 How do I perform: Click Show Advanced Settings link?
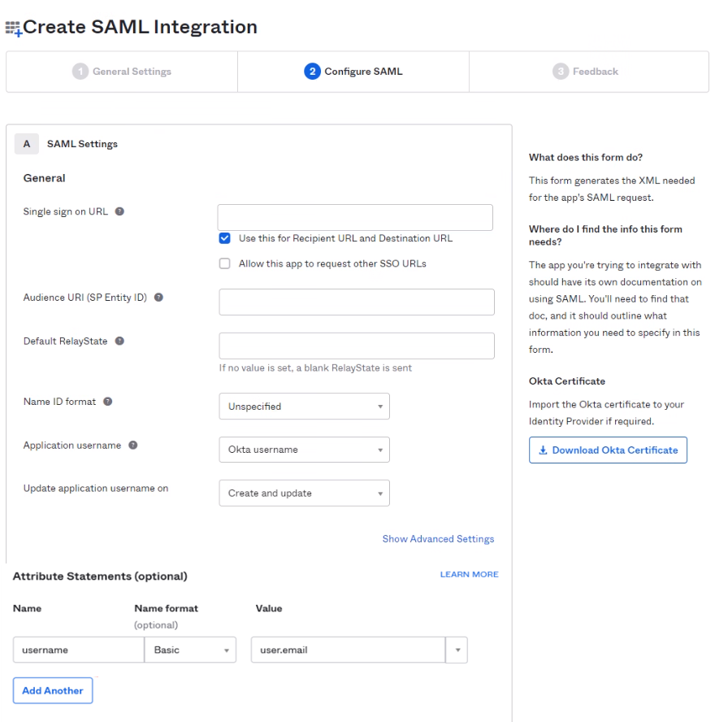438,539
